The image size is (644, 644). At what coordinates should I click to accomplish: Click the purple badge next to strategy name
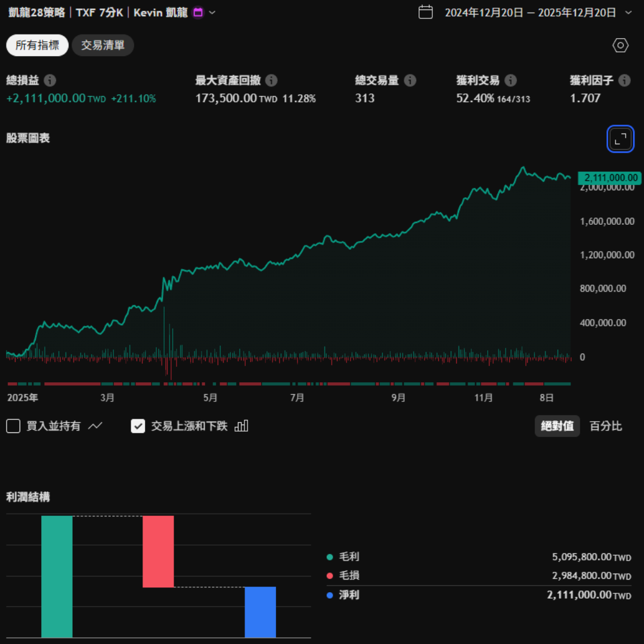(x=199, y=13)
